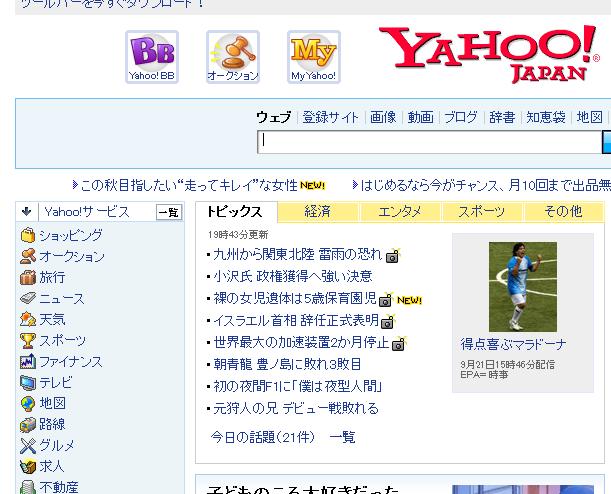Click the 不動産 building icon
The width and height of the screenshot is (611, 494).
pyautogui.click(x=28, y=487)
